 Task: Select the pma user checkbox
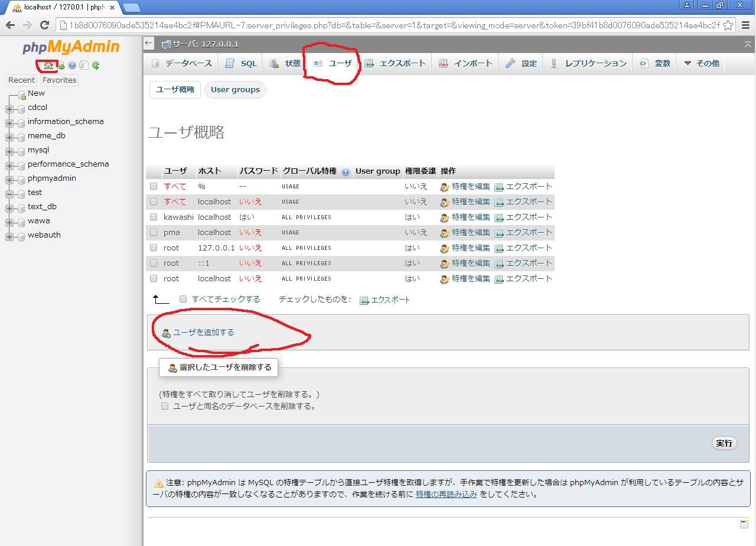pos(154,232)
